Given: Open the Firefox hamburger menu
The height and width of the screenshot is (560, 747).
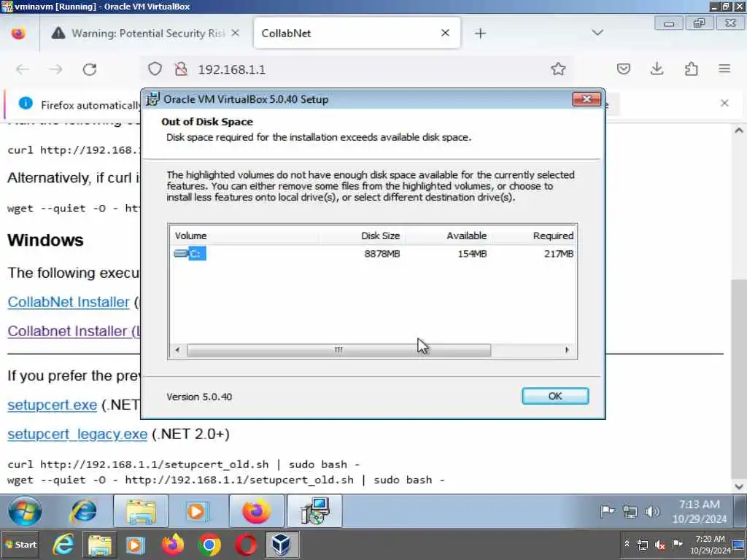Looking at the screenshot, I should pos(724,69).
